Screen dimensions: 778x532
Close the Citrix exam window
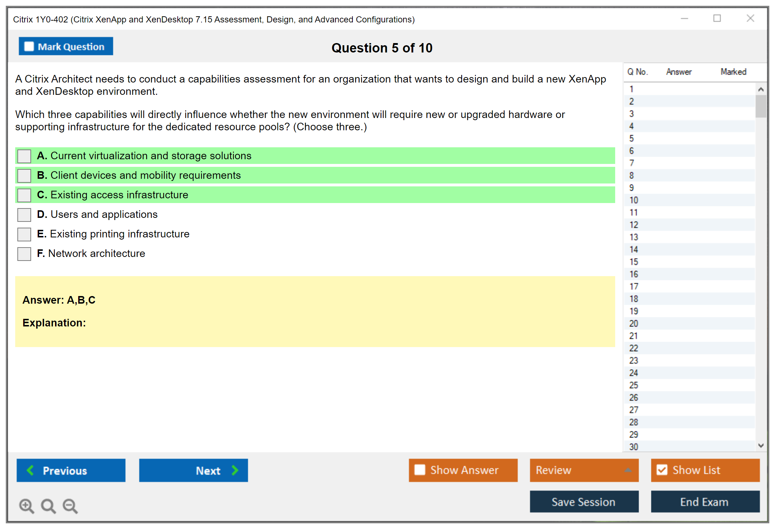coord(750,18)
